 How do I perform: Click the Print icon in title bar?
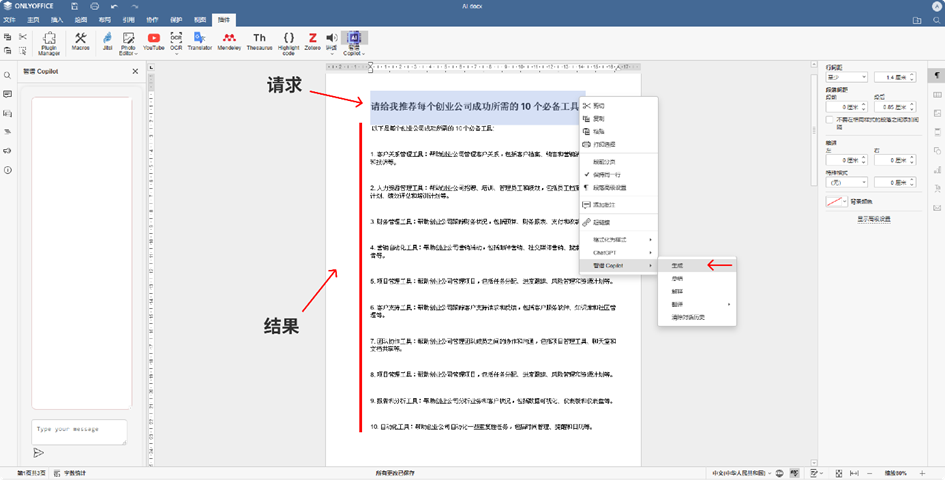click(95, 6)
